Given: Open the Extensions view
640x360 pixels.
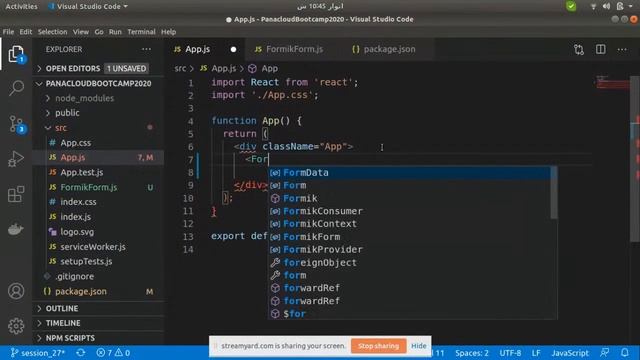Looking at the screenshot, I should (16, 194).
